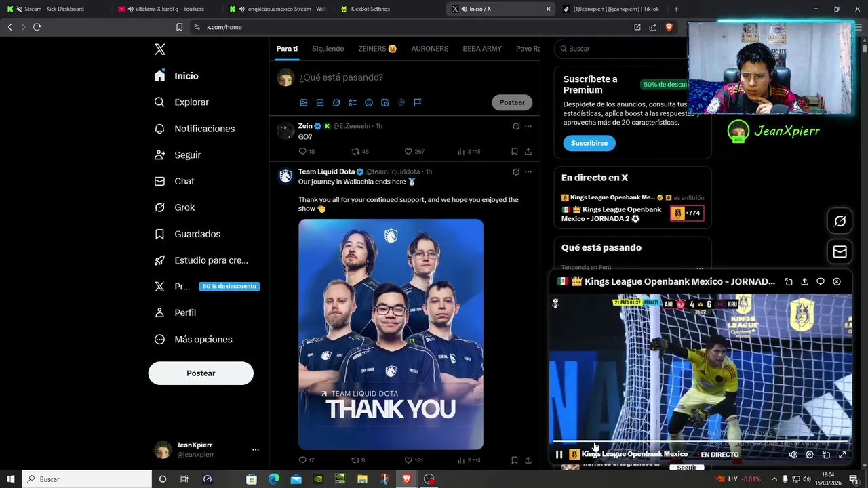Viewport: 868px width, 488px height.
Task: Click the Buscar search field on X
Action: coord(620,49)
